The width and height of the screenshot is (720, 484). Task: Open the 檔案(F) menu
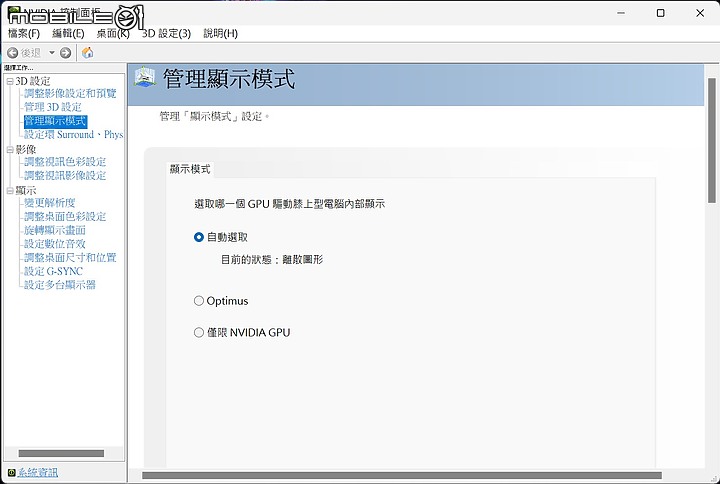click(24, 34)
